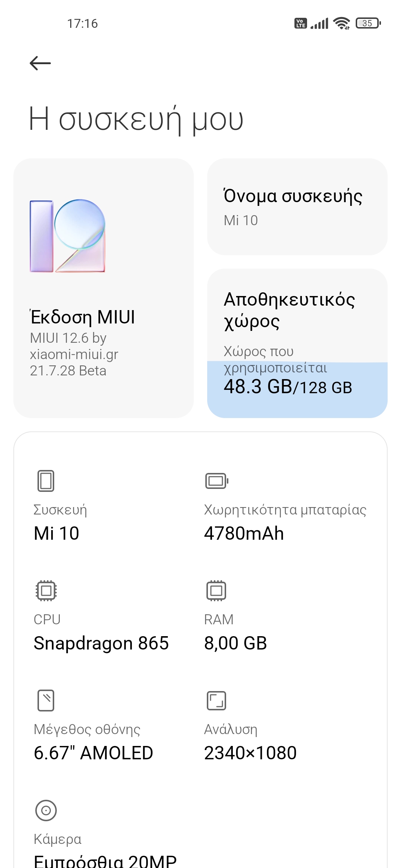401x868 pixels.
Task: Tap the CPU chip icon
Action: coord(46,590)
